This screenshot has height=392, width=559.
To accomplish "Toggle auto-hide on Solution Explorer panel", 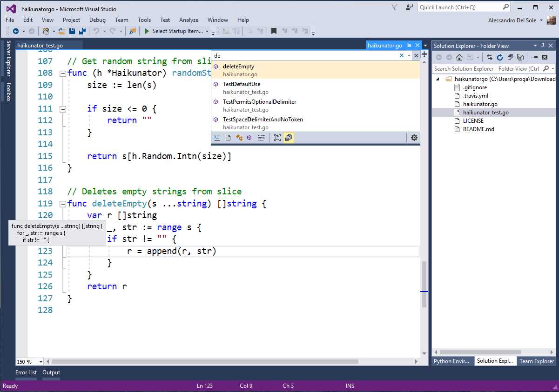I will point(543,46).
